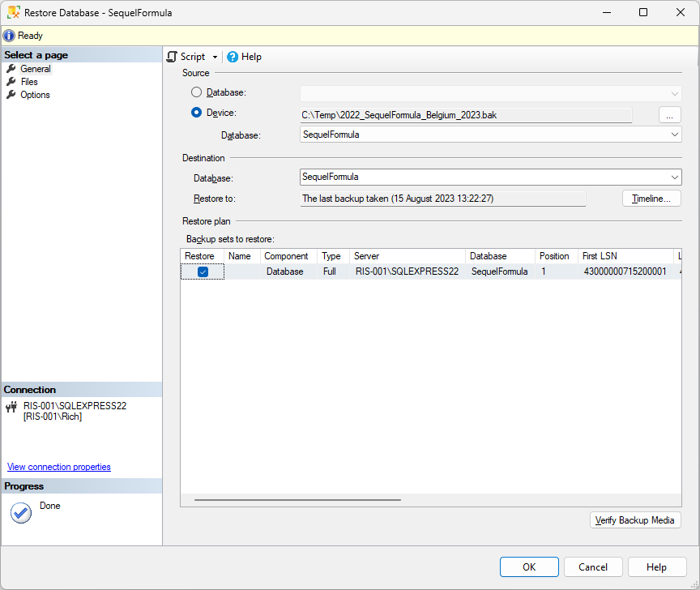The image size is (700, 590).
Task: Select the Device source radio button
Action: click(x=196, y=113)
